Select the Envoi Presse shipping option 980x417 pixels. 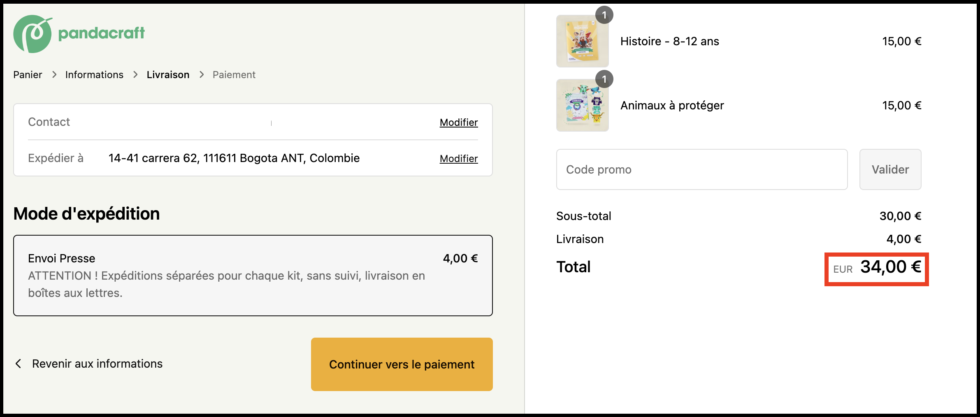(x=253, y=276)
